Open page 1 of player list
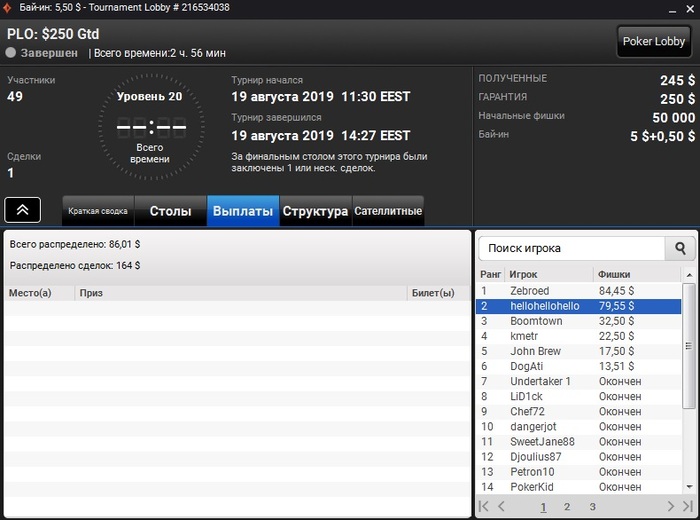The height and width of the screenshot is (520, 700). coord(543,507)
